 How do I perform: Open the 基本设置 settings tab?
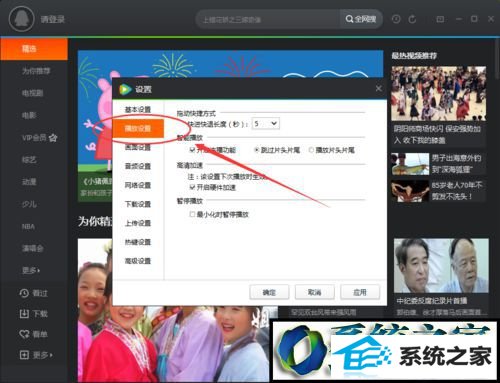[138, 109]
